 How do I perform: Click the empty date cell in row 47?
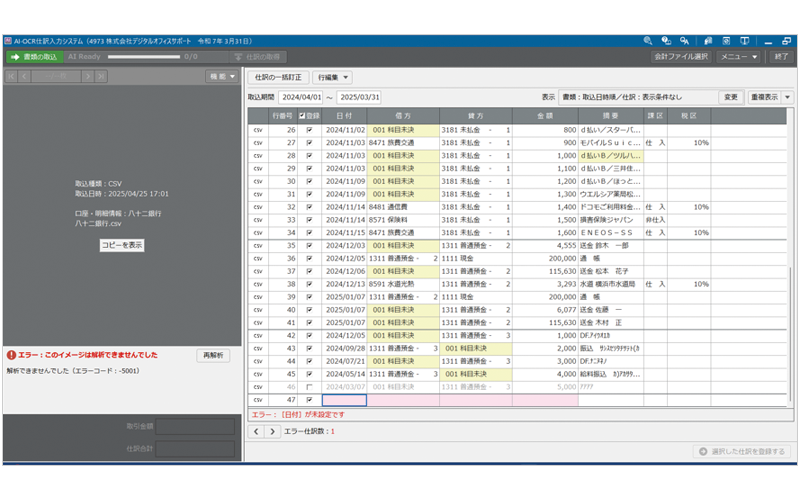tap(344, 400)
